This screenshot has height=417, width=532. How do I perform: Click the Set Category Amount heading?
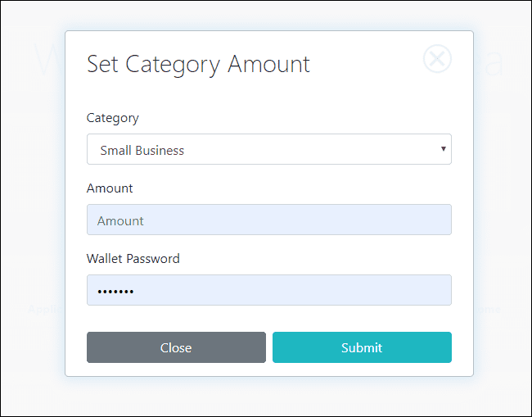198,65
